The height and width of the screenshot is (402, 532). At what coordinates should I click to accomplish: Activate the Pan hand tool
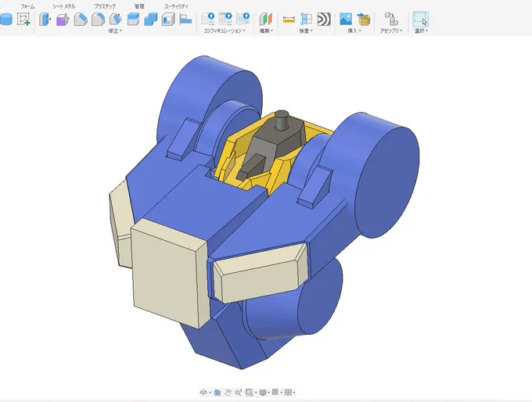pos(228,393)
